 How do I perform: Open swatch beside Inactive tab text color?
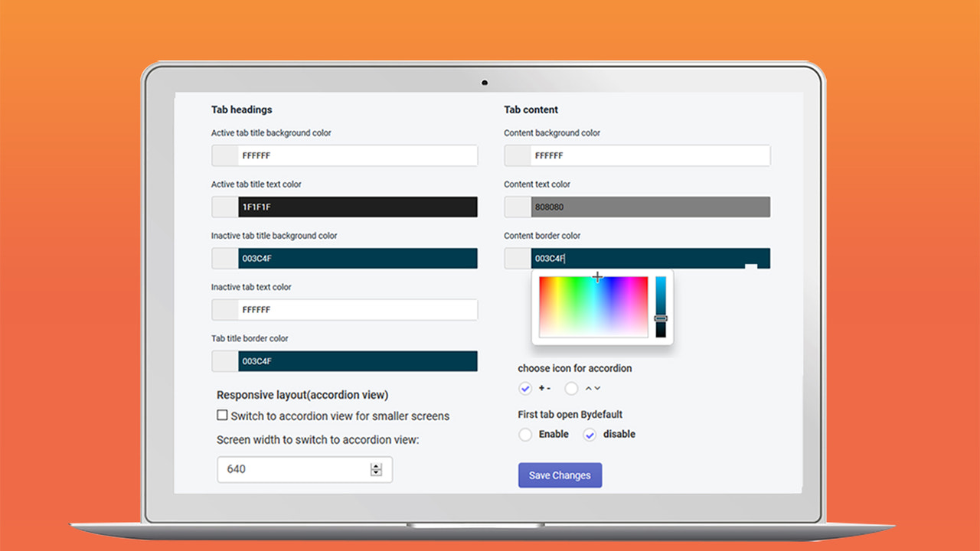225,309
